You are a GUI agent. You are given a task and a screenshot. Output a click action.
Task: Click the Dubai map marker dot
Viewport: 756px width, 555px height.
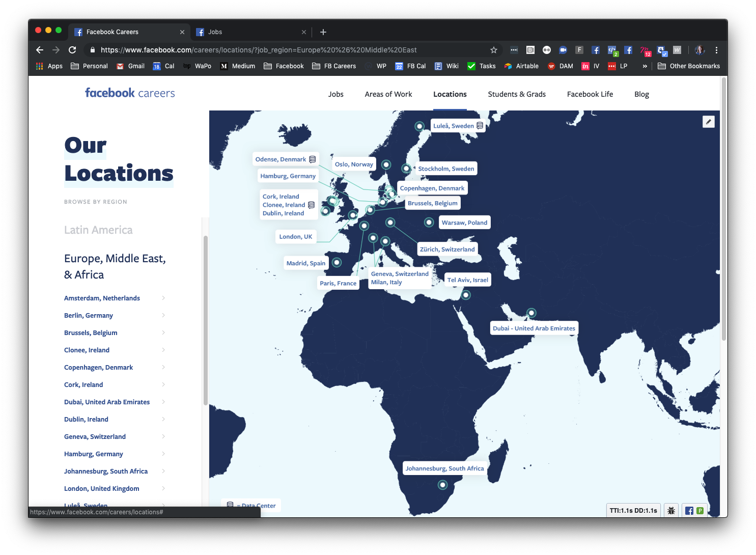(531, 313)
